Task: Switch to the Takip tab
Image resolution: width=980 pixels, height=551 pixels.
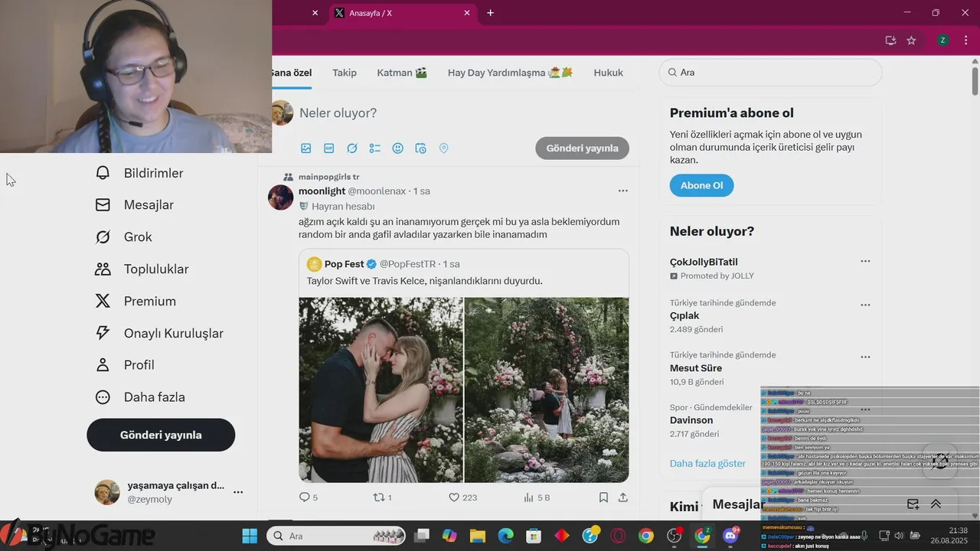Action: tap(345, 73)
